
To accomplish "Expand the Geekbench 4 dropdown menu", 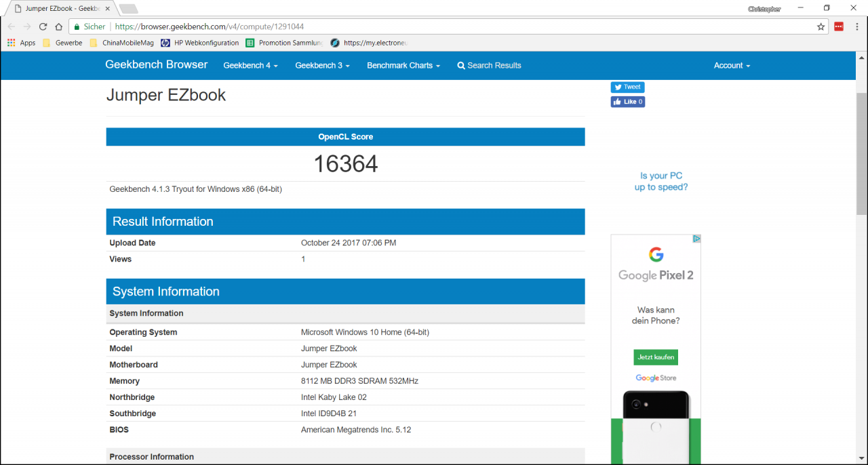I will pyautogui.click(x=251, y=66).
